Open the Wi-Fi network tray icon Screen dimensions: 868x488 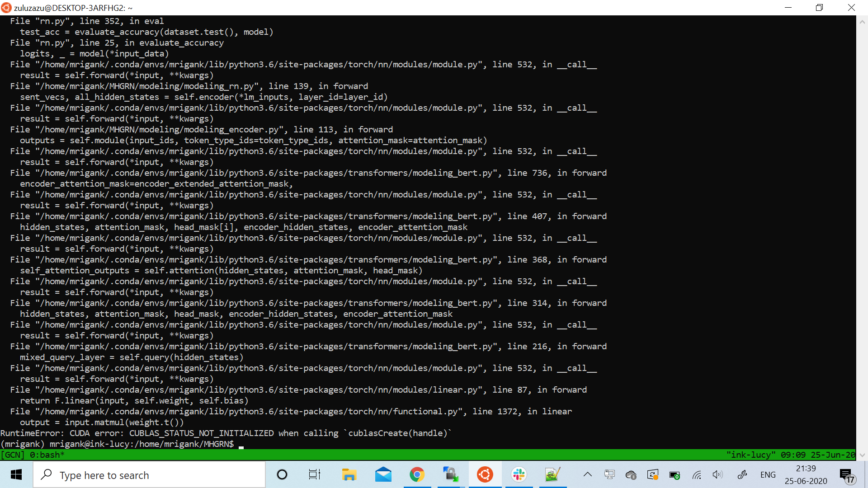(697, 475)
